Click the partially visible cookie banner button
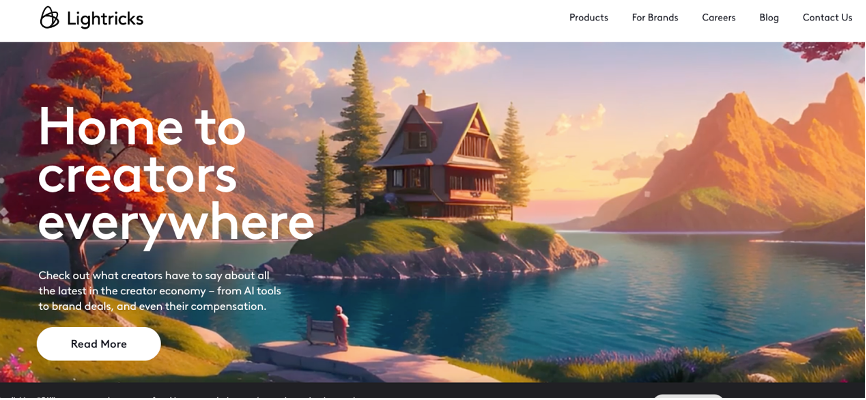Image resolution: width=866 pixels, height=400 pixels. point(688,397)
